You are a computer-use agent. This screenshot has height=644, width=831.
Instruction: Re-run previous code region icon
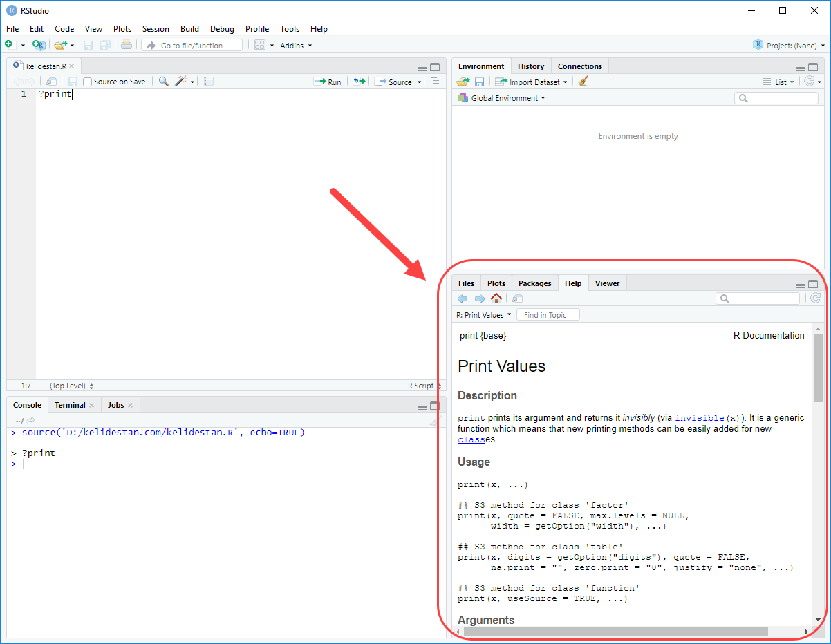(360, 82)
